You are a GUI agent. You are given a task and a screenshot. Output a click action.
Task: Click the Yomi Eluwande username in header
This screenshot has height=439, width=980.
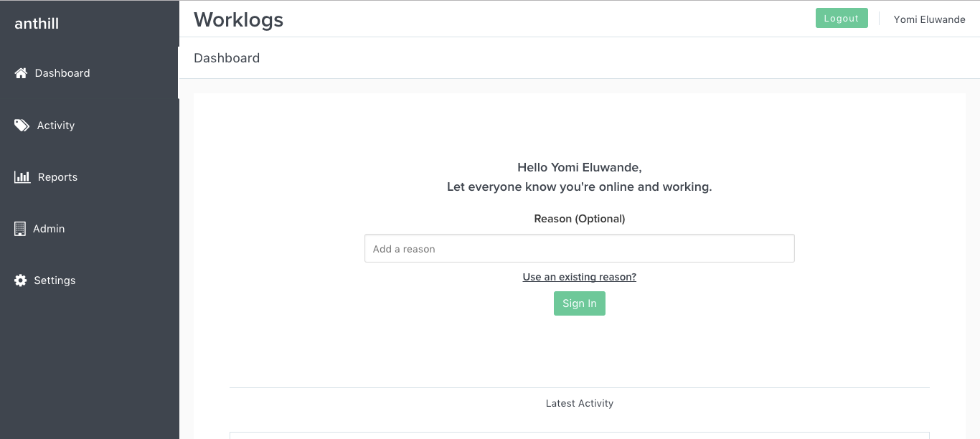[x=929, y=19]
